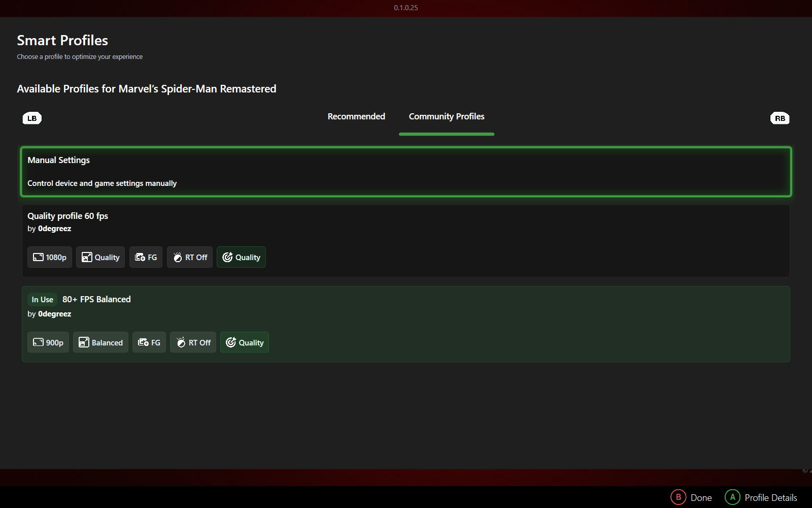The width and height of the screenshot is (812, 508).
Task: Click the target Quality preset icon on 60fps profile
Action: tap(241, 257)
